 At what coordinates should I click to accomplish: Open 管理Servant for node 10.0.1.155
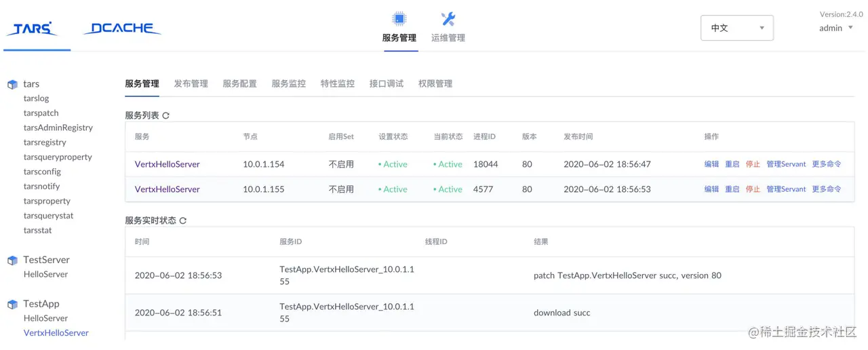click(x=786, y=189)
